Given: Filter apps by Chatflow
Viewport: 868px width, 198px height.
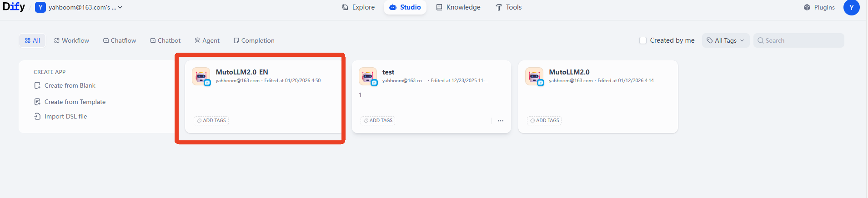Looking at the screenshot, I should coord(120,40).
